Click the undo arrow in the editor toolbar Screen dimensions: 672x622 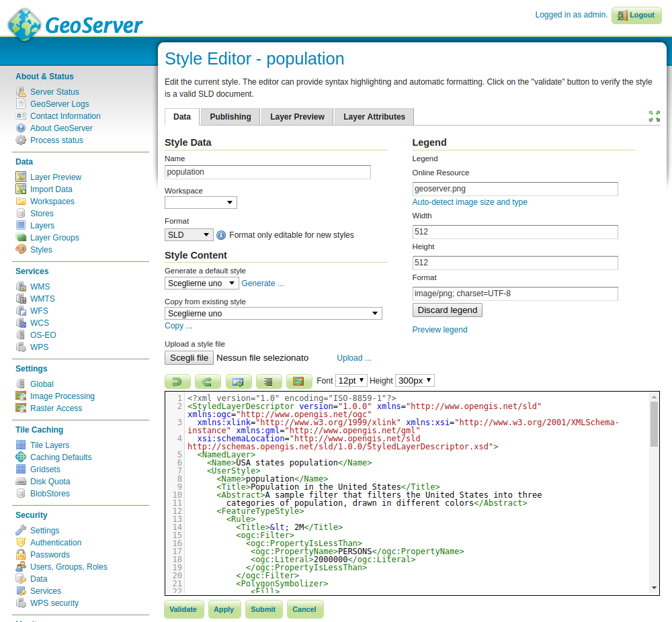(x=177, y=381)
